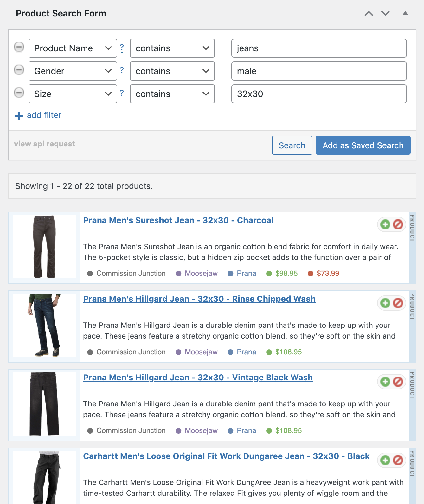Viewport: 424px width, 504px height.
Task: Open the Product Name field dropdown
Action: click(73, 48)
